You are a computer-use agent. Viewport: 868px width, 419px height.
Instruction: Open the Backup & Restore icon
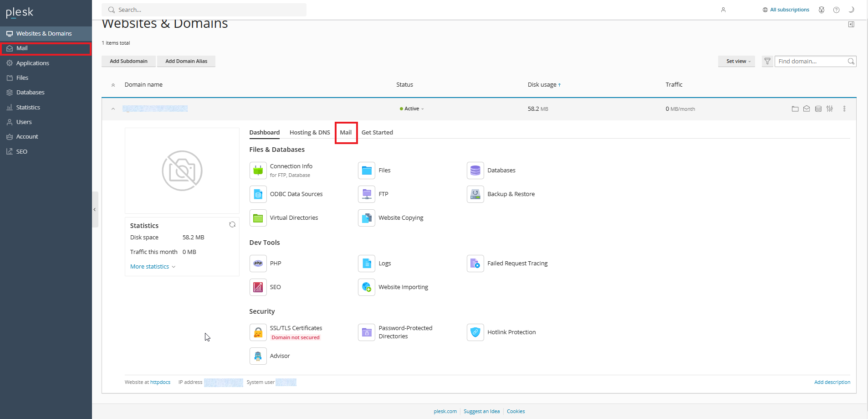pyautogui.click(x=475, y=194)
